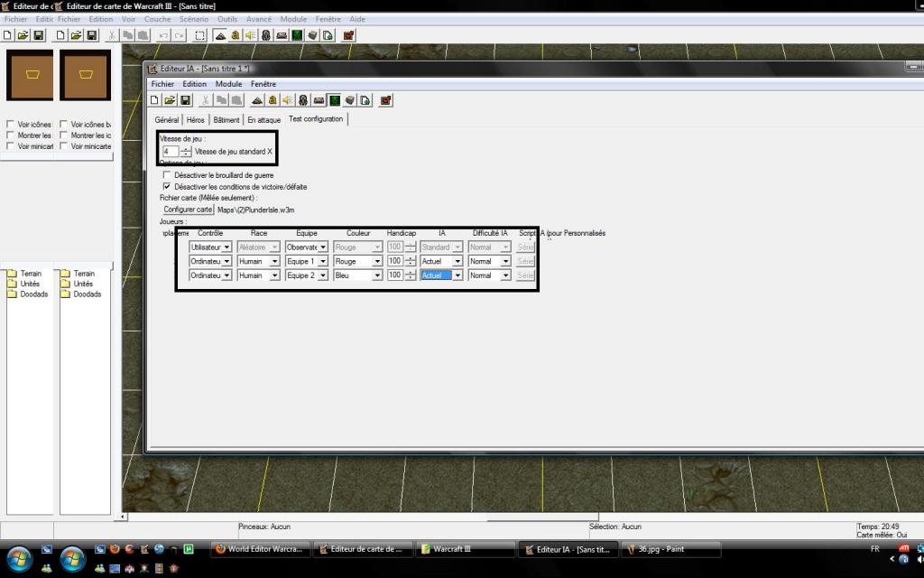Click the Undo arrow in the map editor toolbar
This screenshot has height=578, width=924.
(x=163, y=35)
